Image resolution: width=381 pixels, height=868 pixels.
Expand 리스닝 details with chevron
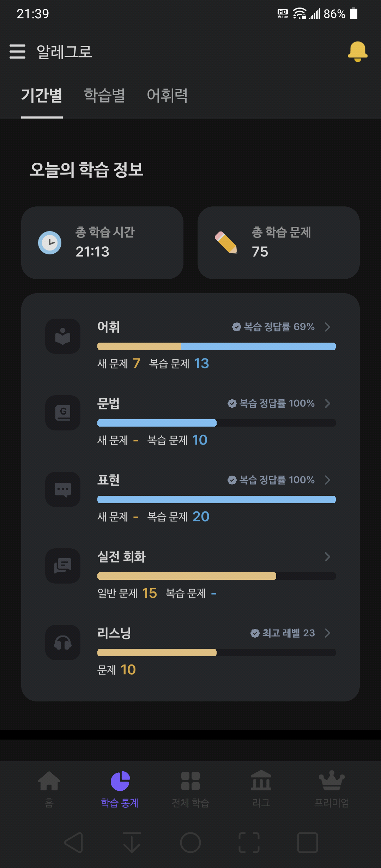pyautogui.click(x=327, y=633)
